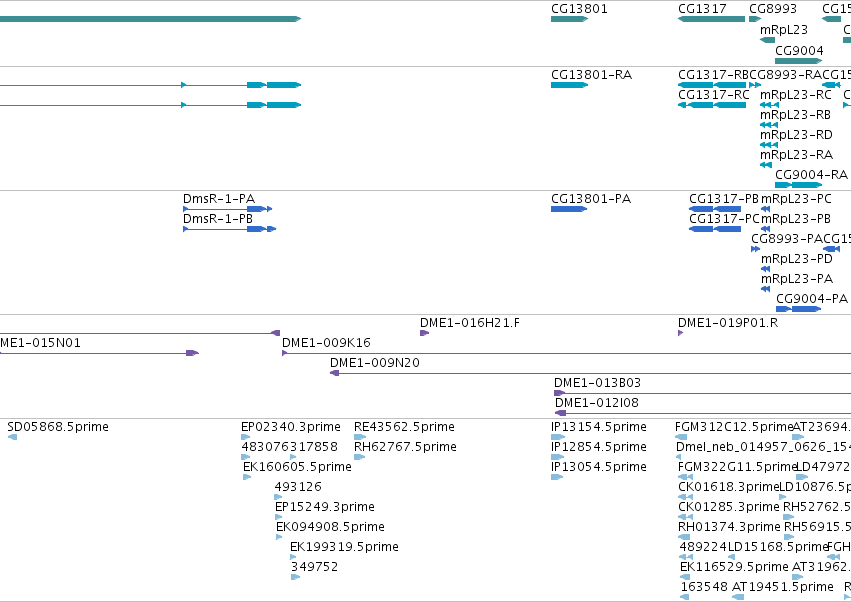The width and height of the screenshot is (851, 602).
Task: Select EST RH62767.5prime label
Action: [x=405, y=447]
